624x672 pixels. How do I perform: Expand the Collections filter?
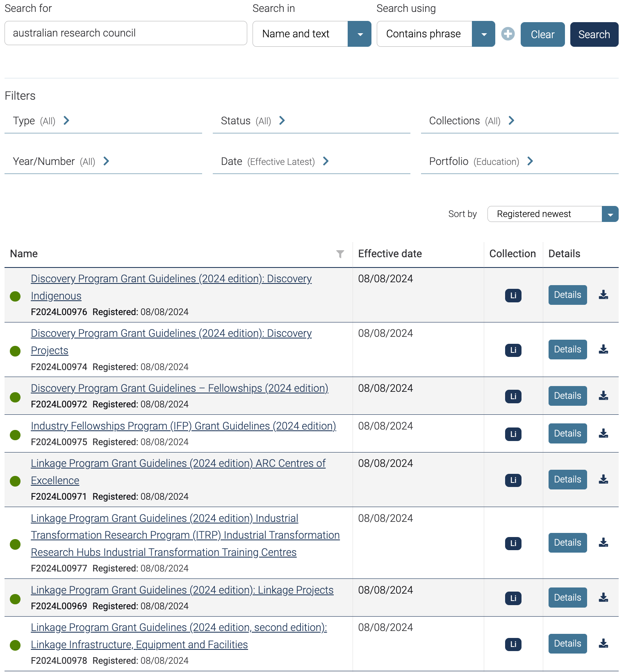(519, 121)
